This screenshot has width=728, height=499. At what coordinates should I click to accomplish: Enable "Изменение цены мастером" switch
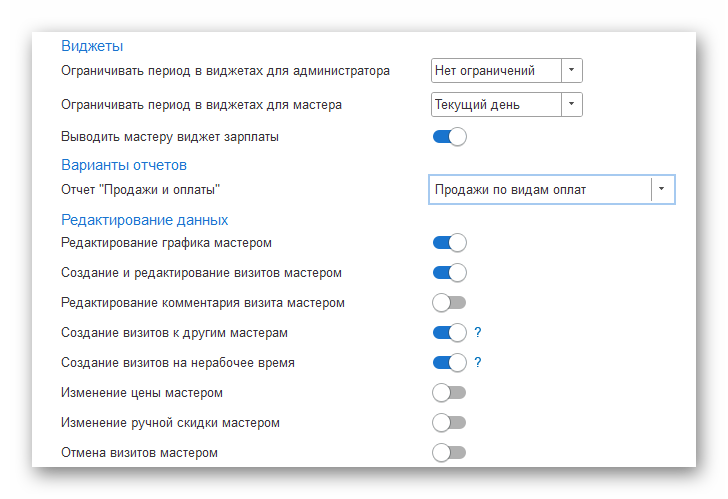tap(449, 393)
